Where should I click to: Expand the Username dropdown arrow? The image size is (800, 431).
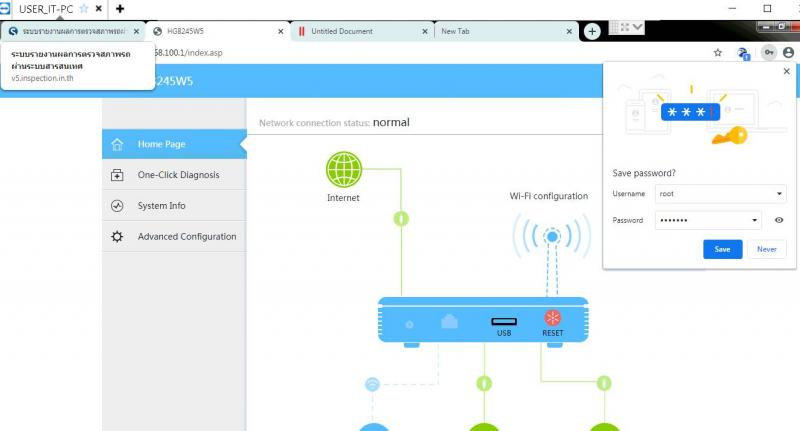pos(779,194)
